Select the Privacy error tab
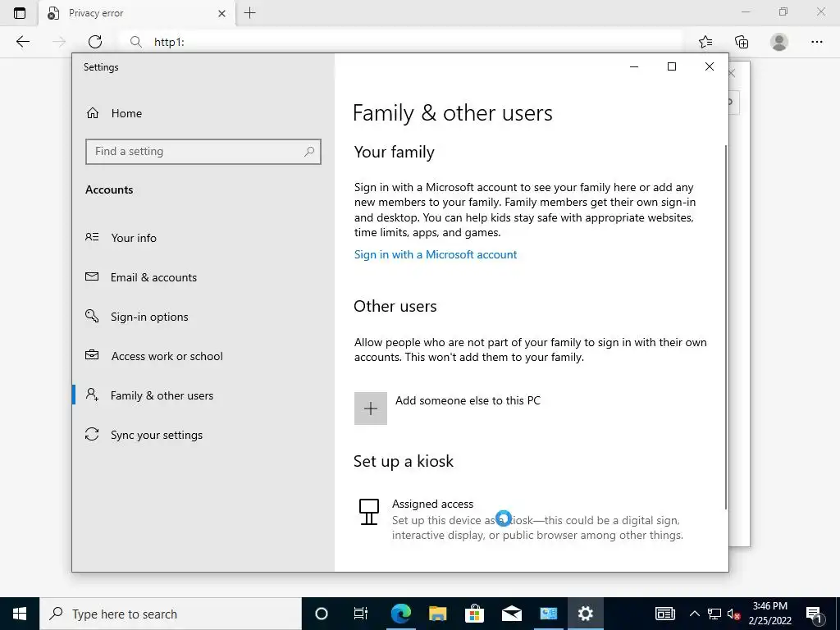This screenshot has width=840, height=630. (x=137, y=13)
